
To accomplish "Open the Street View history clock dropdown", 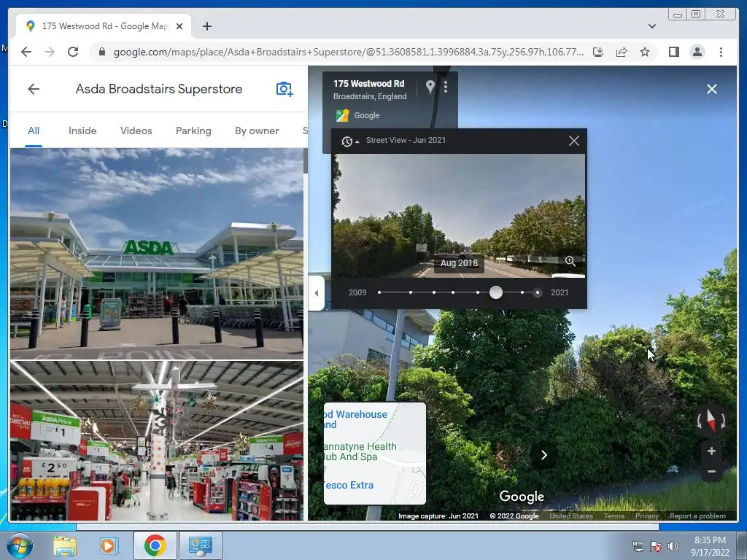I will (x=349, y=141).
